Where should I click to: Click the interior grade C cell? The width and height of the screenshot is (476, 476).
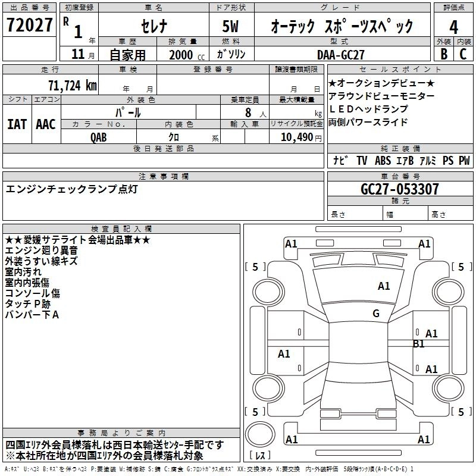click(463, 54)
